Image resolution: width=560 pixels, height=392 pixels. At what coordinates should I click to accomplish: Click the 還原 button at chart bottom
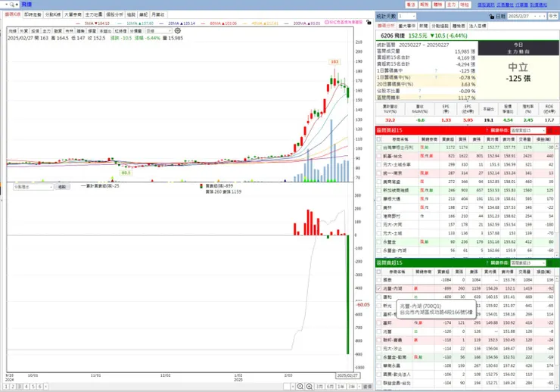(367, 386)
